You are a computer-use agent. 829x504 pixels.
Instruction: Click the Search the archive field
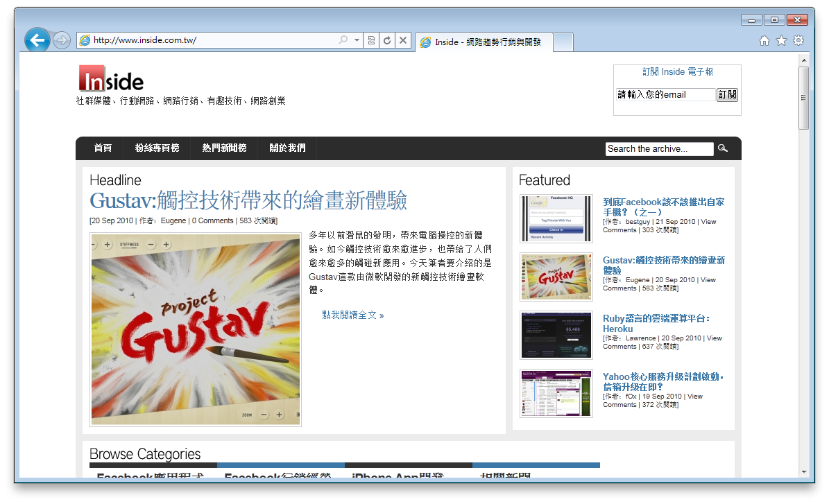click(x=659, y=149)
